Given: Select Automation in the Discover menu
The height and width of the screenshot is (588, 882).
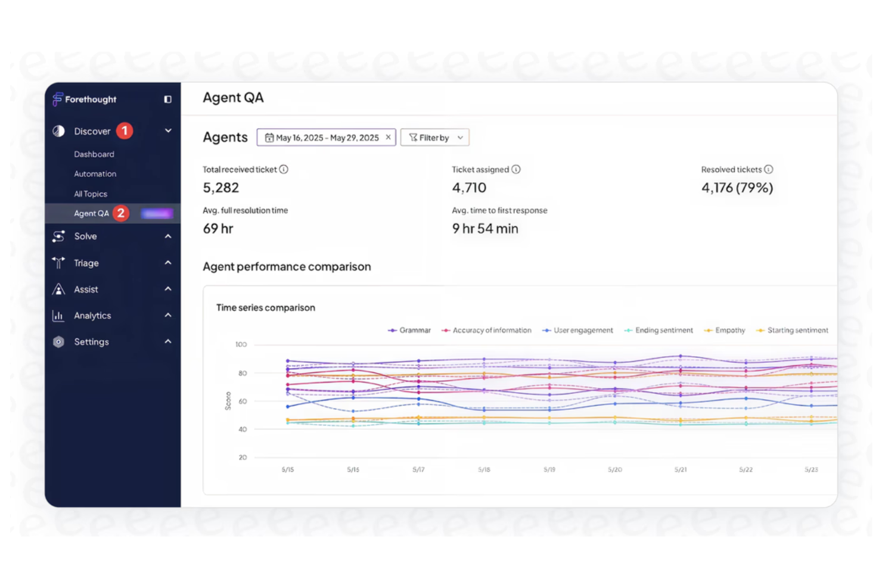Looking at the screenshot, I should [95, 173].
